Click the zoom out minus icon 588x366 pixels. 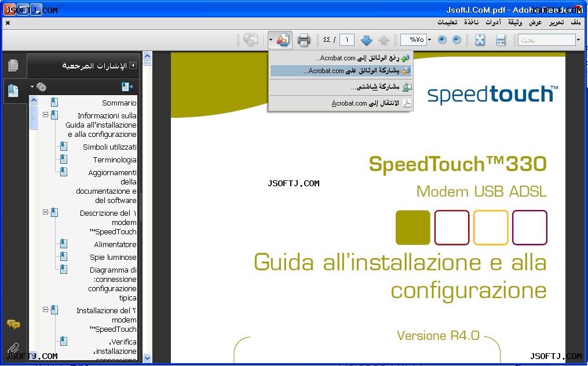[456, 39]
